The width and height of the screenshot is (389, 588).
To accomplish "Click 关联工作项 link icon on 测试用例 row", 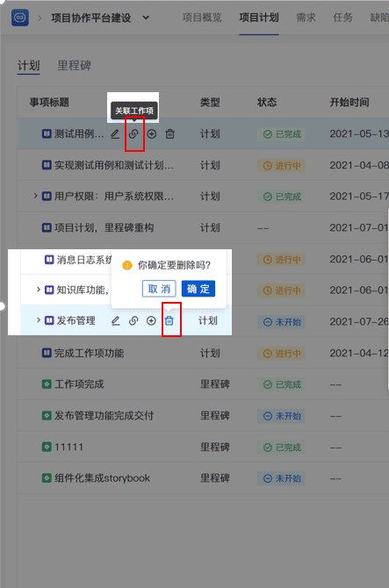I will pos(133,134).
